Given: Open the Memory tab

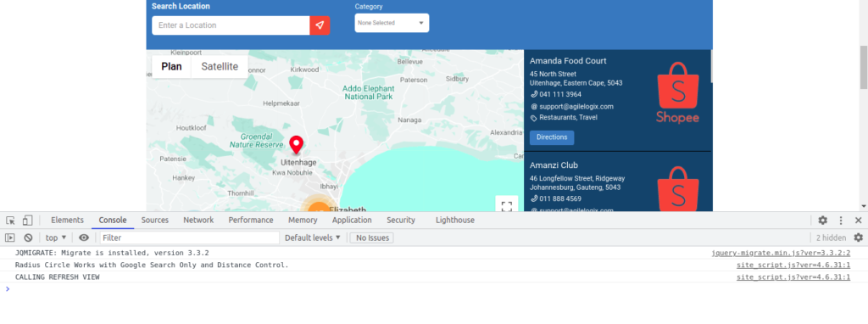Looking at the screenshot, I should point(303,220).
